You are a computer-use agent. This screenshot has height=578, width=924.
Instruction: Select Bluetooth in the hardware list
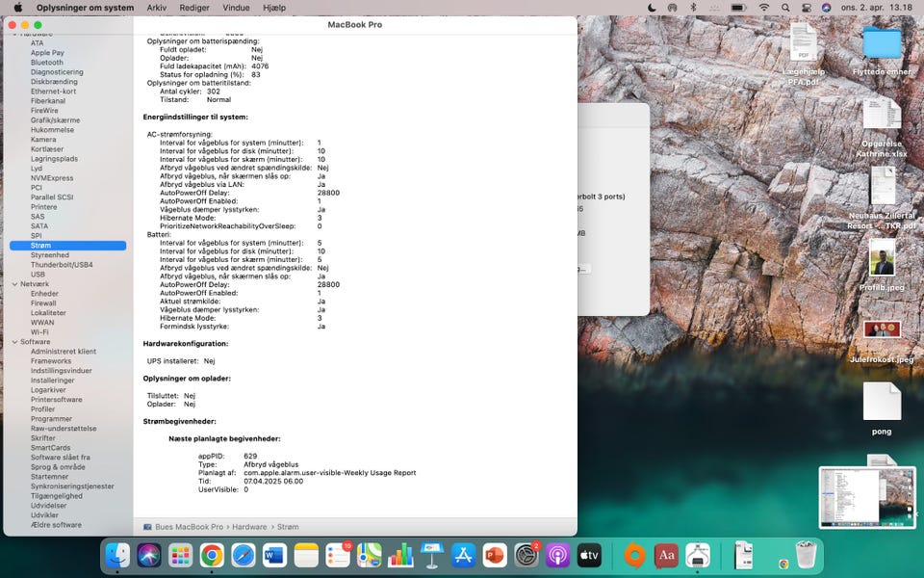click(x=46, y=63)
